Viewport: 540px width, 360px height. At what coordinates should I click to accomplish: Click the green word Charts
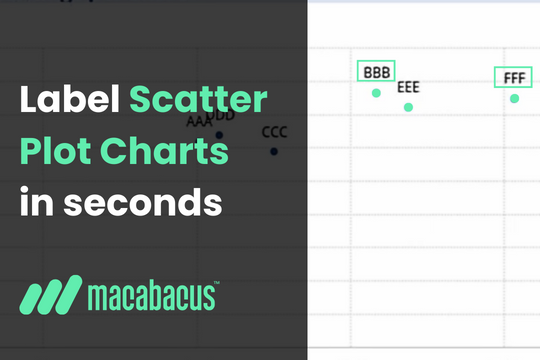pyautogui.click(x=164, y=151)
